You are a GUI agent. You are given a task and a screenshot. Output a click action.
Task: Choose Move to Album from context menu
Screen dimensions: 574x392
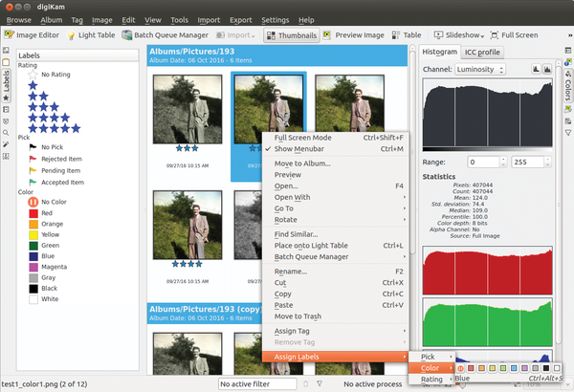(336, 163)
